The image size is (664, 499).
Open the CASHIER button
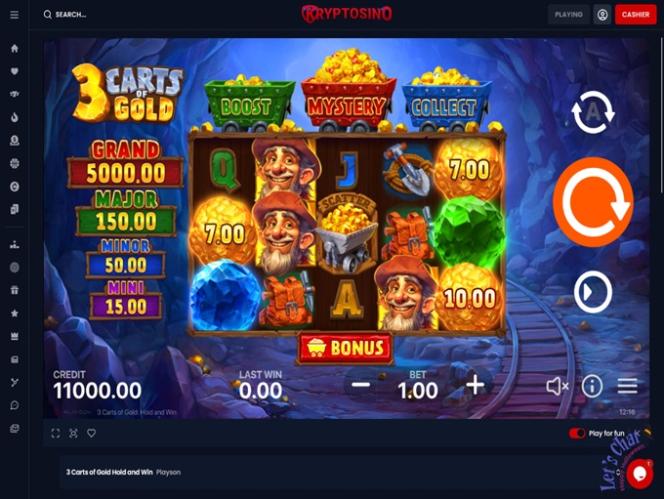coord(635,14)
